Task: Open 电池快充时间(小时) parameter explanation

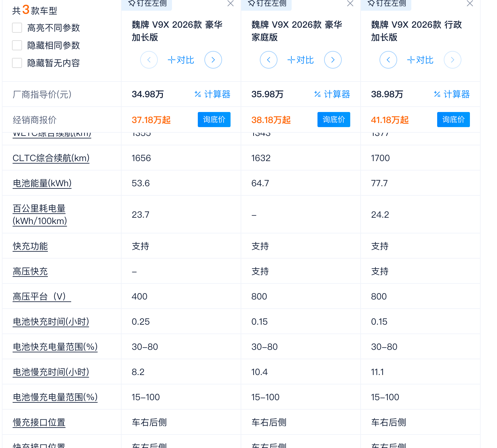Action: click(x=51, y=322)
